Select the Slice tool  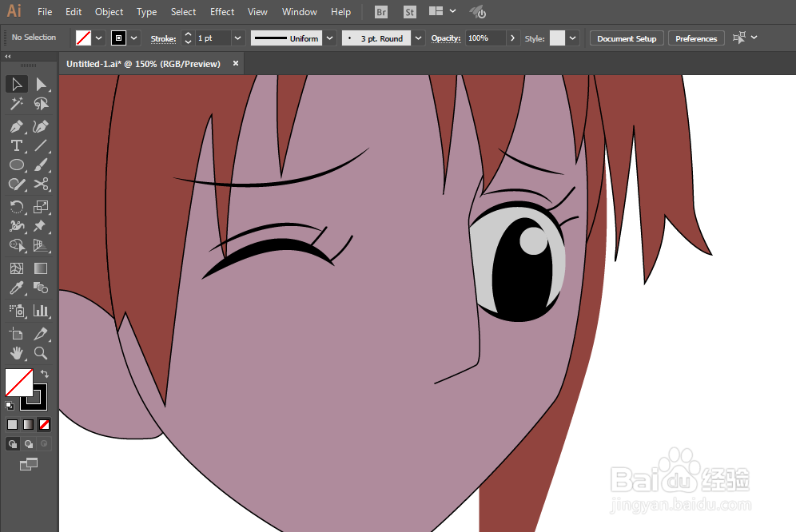41,334
